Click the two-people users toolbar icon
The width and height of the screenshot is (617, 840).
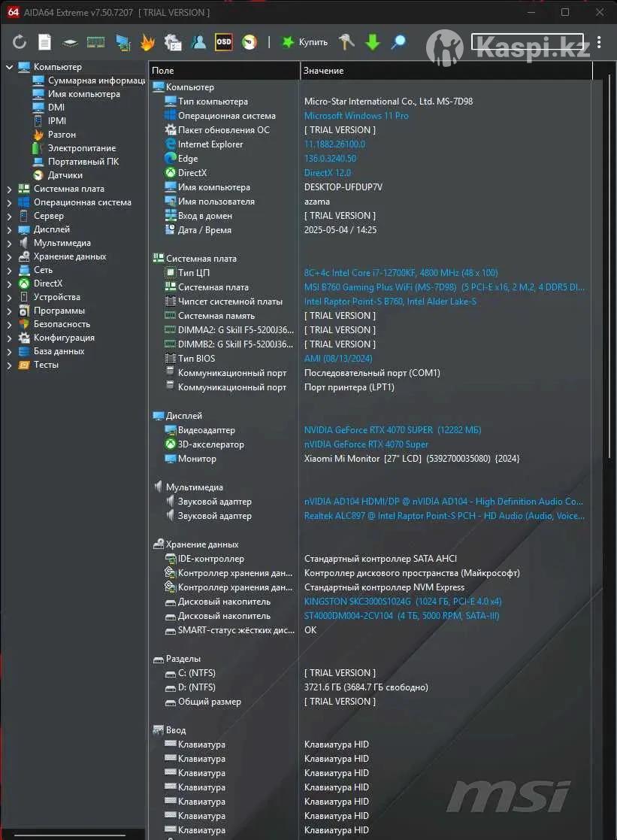click(x=198, y=42)
